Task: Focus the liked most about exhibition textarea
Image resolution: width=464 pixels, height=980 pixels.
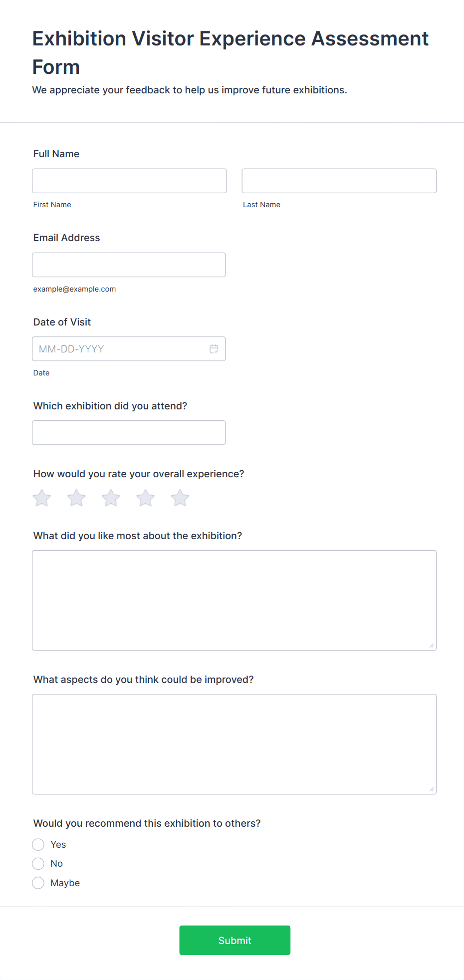Action: pyautogui.click(x=234, y=600)
